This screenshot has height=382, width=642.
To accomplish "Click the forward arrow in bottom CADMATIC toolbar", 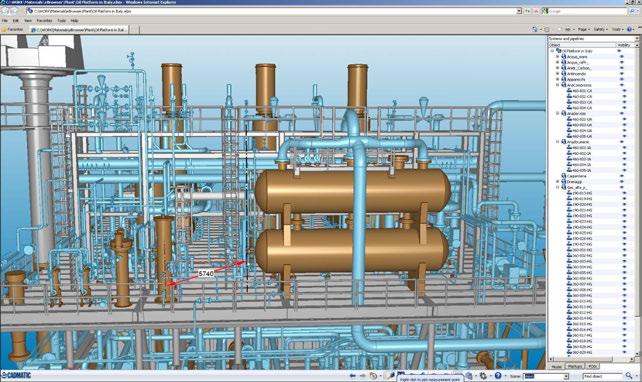I will point(363,375).
